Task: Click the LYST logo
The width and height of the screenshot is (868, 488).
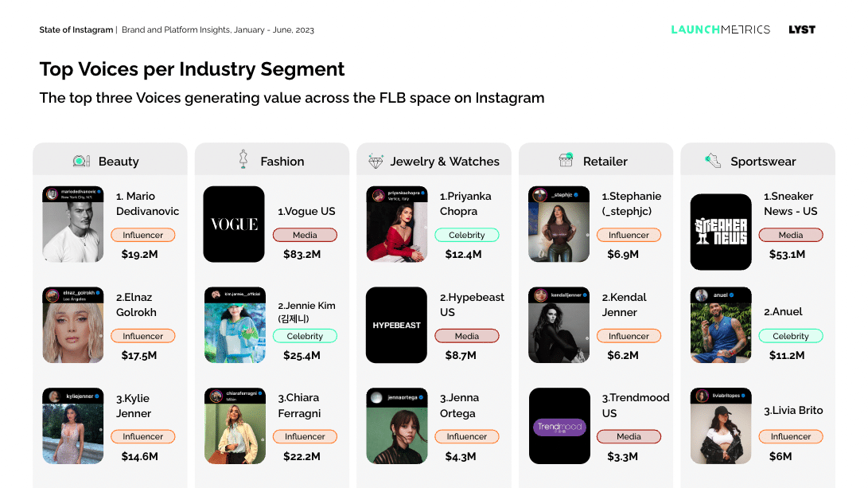Action: 802,29
